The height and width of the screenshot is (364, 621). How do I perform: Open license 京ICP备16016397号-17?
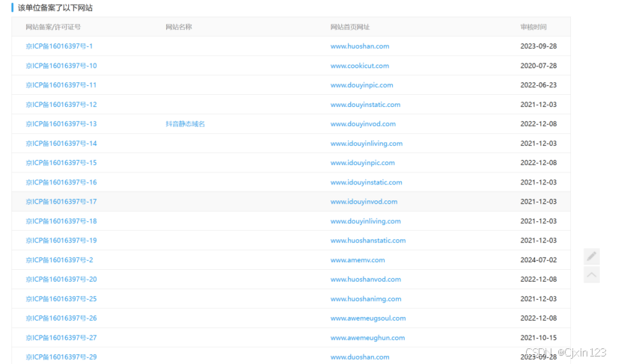click(61, 201)
